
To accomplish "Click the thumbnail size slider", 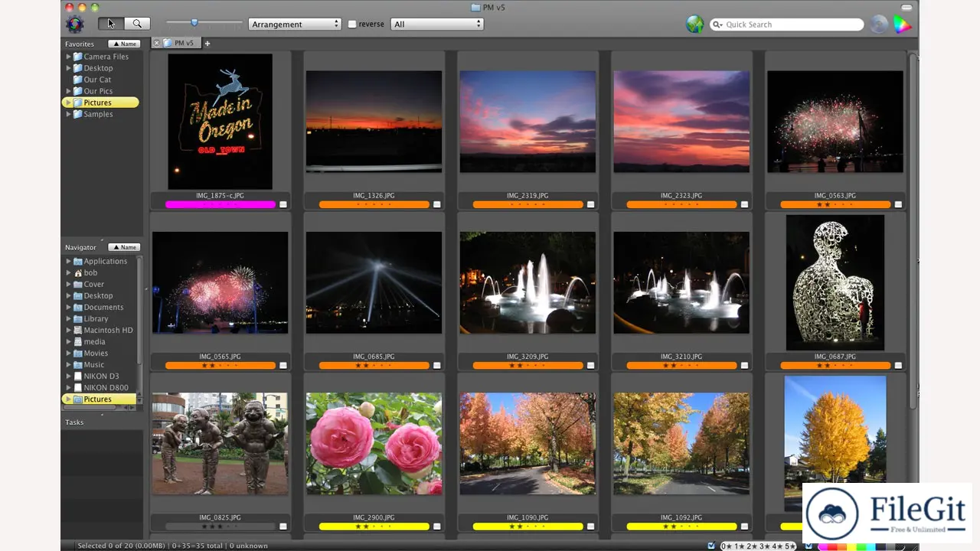I will (194, 24).
